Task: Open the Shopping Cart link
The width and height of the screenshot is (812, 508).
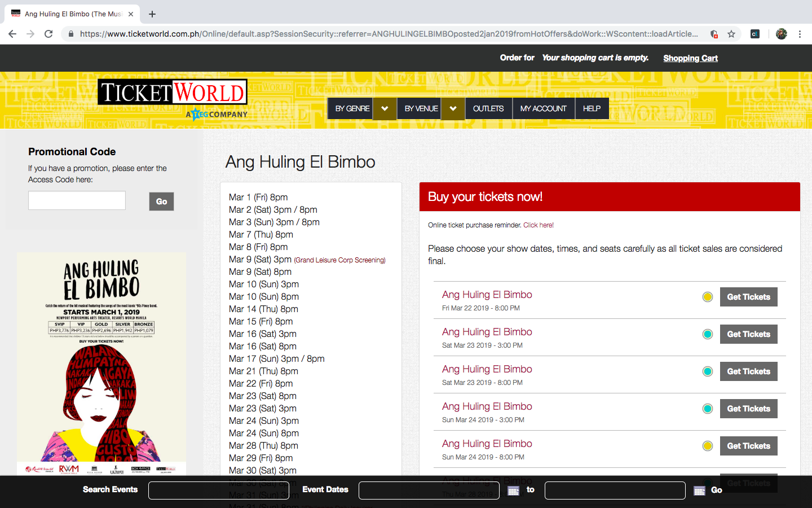Action: tap(690, 58)
